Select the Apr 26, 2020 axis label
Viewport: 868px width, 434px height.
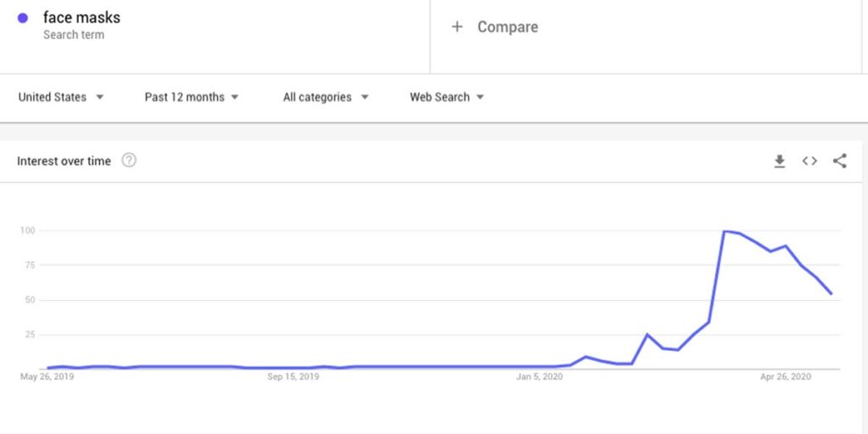[786, 377]
